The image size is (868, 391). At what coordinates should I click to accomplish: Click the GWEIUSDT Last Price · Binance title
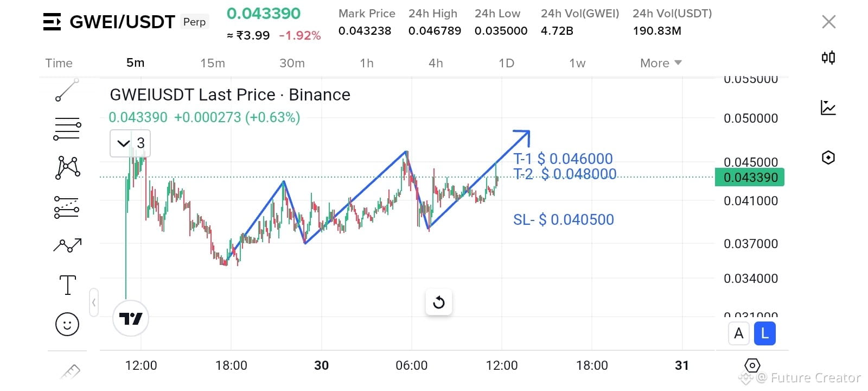pyautogui.click(x=230, y=95)
